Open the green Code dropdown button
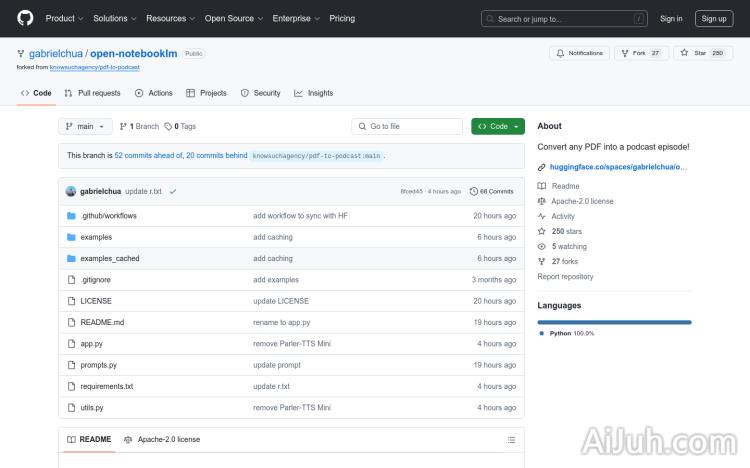750x468 pixels. [497, 126]
